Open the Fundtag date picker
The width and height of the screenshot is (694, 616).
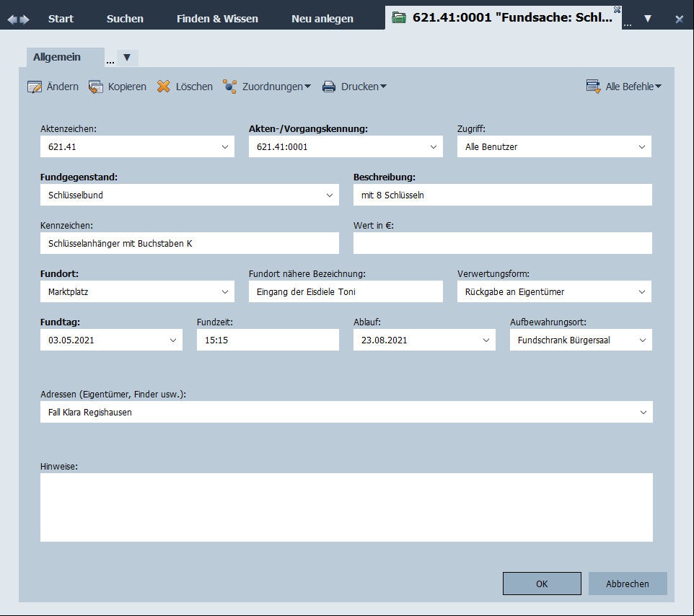[172, 340]
